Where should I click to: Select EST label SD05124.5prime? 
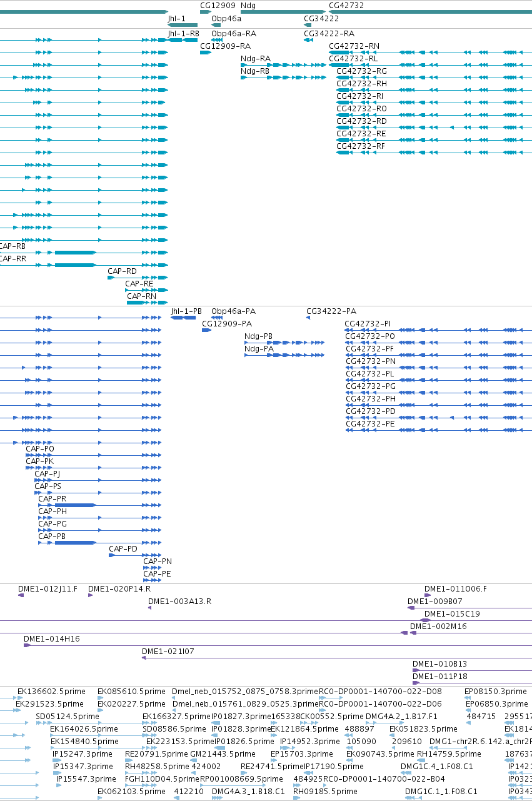(x=68, y=716)
